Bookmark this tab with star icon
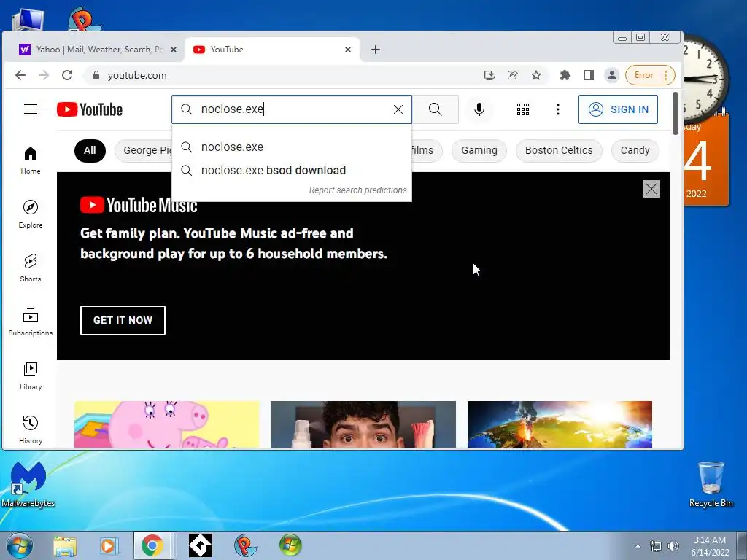The image size is (747, 560). [536, 75]
